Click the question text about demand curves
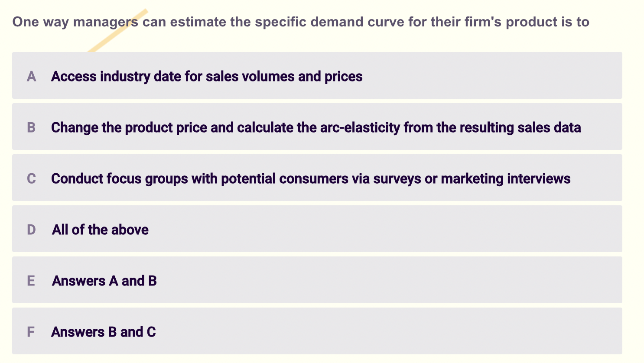Image resolution: width=644 pixels, height=363 pixels. [x=301, y=22]
